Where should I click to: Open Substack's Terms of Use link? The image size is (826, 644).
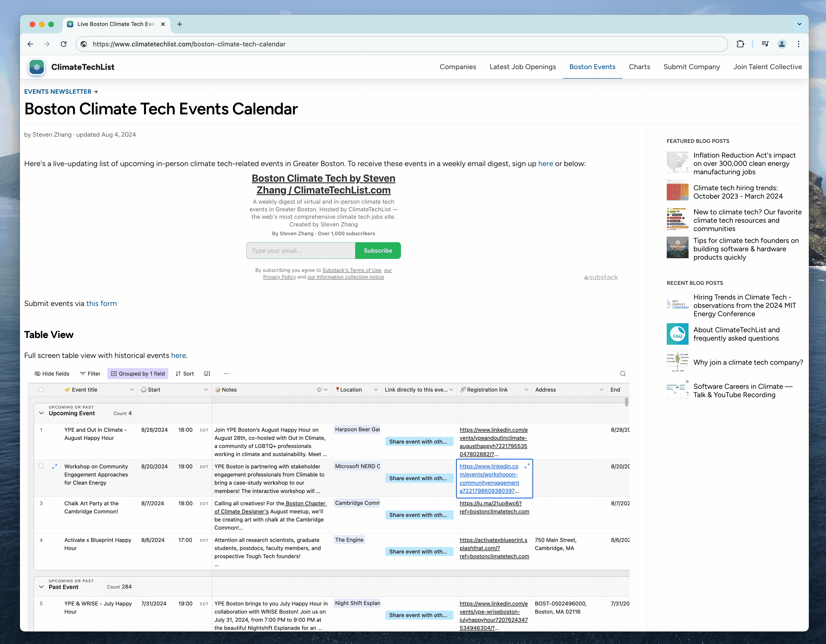tap(352, 270)
